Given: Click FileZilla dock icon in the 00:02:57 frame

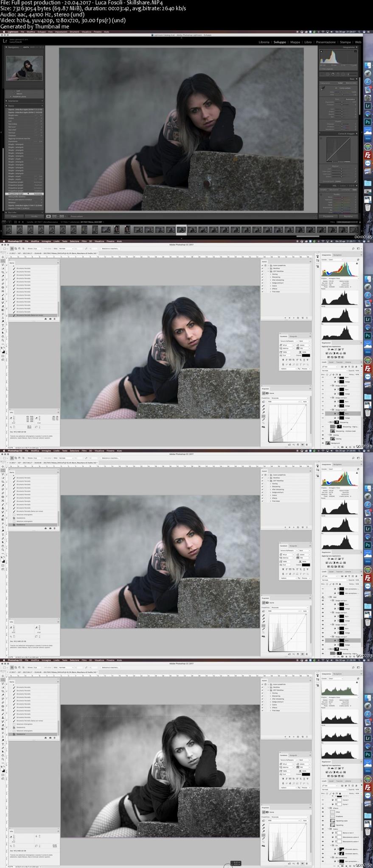Looking at the screenshot, I should 367,787.
